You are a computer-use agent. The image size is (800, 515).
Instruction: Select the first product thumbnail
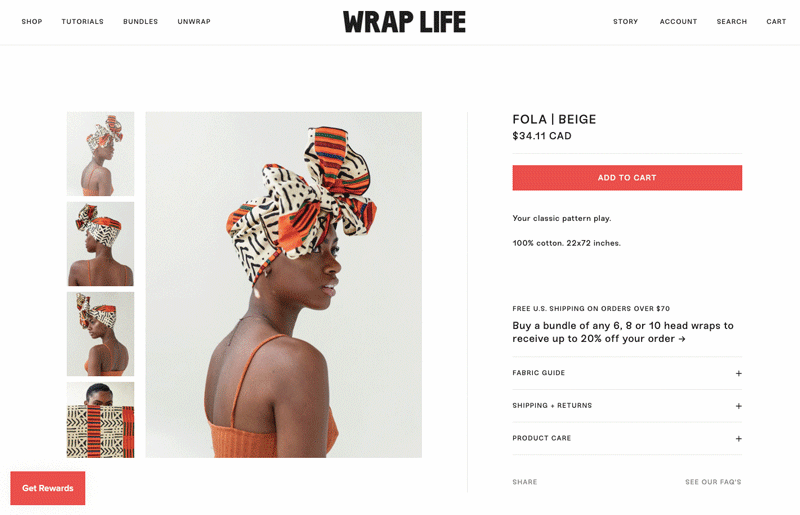[101, 154]
